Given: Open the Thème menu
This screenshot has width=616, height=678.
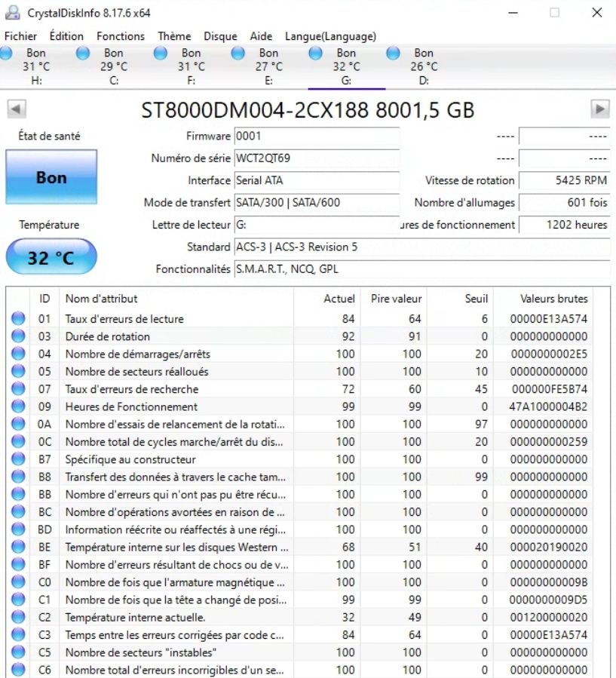Looking at the screenshot, I should pyautogui.click(x=174, y=36).
